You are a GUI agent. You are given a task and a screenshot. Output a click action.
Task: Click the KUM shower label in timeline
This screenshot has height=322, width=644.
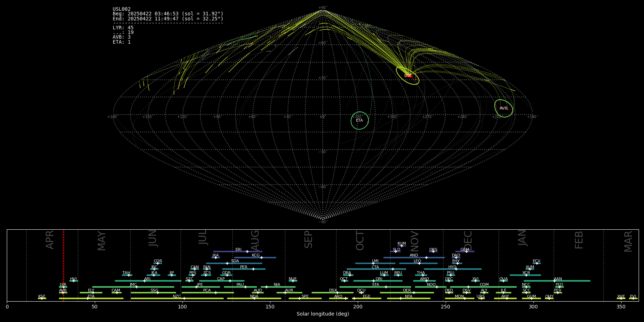pos(402,243)
